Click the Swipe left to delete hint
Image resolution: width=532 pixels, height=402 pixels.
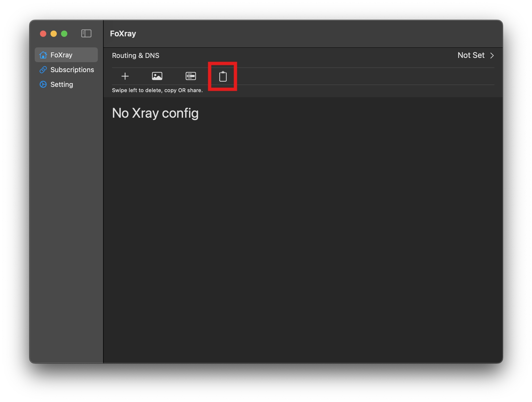[157, 90]
